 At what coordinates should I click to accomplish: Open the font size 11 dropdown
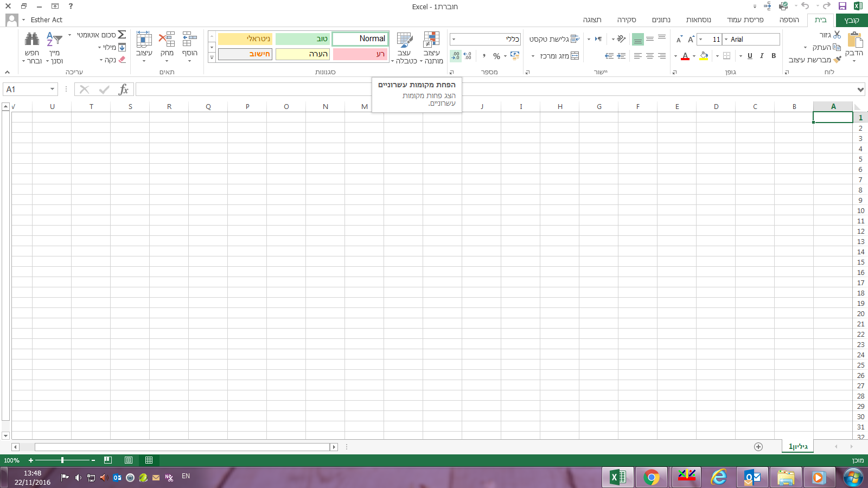(701, 39)
